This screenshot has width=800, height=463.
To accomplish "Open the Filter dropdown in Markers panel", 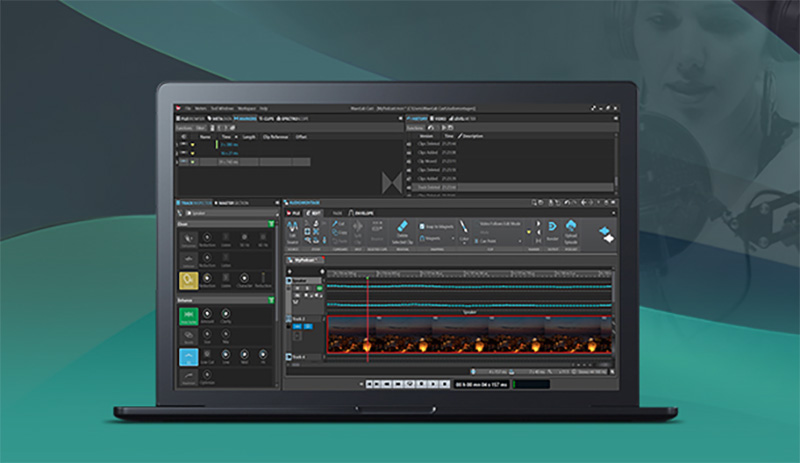I will pyautogui.click(x=201, y=128).
